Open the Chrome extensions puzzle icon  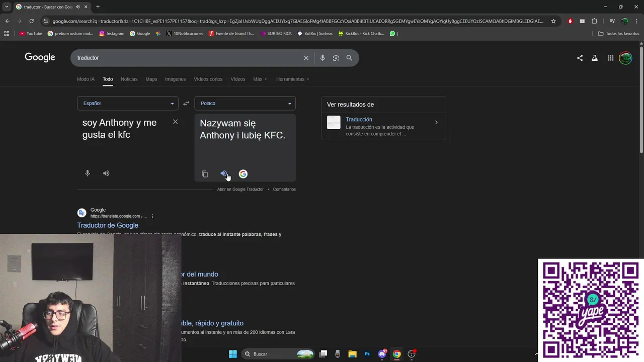coord(595,21)
